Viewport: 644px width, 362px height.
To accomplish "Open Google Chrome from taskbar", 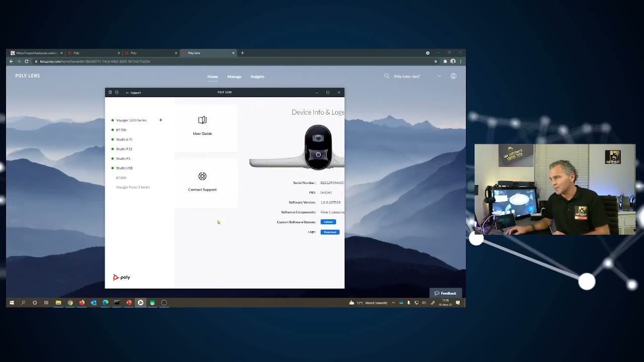I will (70, 303).
